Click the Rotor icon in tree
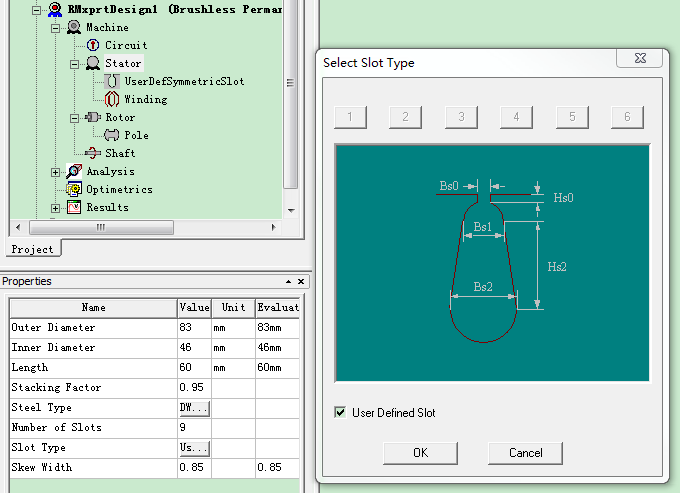The width and height of the screenshot is (680, 493). [x=93, y=117]
